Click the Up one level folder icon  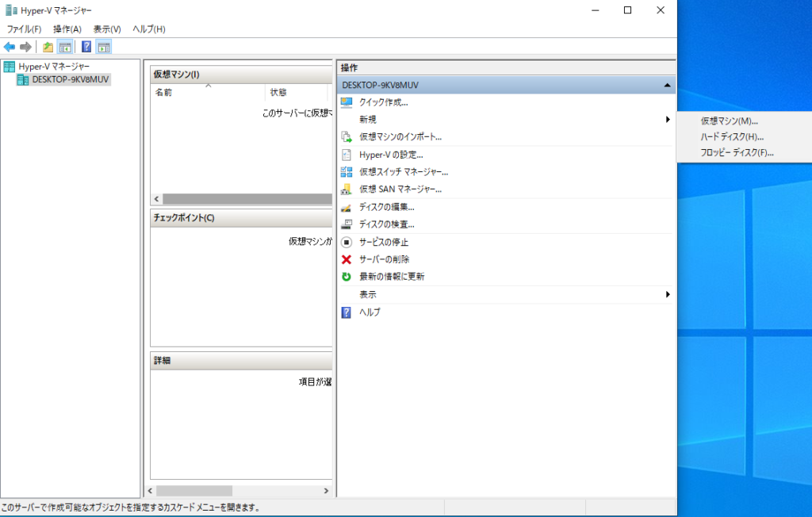pyautogui.click(x=48, y=47)
